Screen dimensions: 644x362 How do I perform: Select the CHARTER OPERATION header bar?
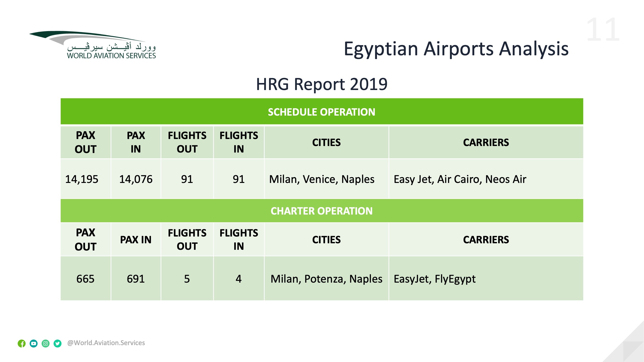click(x=322, y=211)
